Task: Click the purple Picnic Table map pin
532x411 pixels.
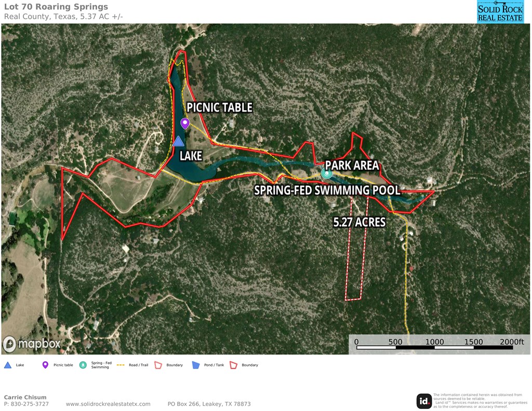Action: click(184, 124)
